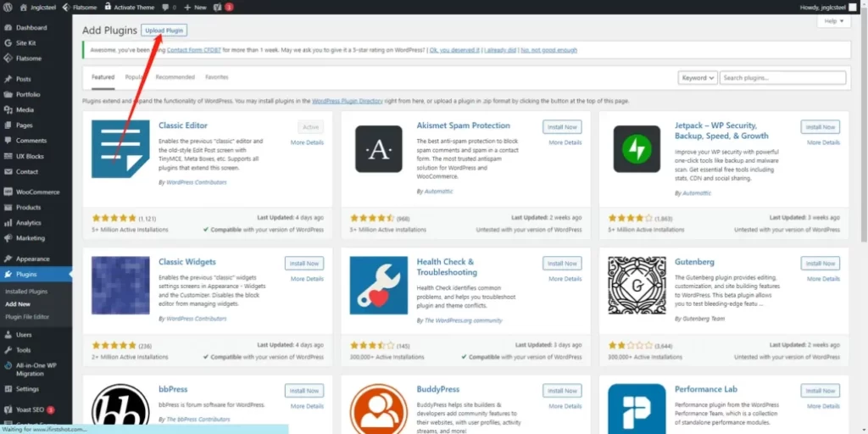Switch to the Popular tab

(135, 77)
